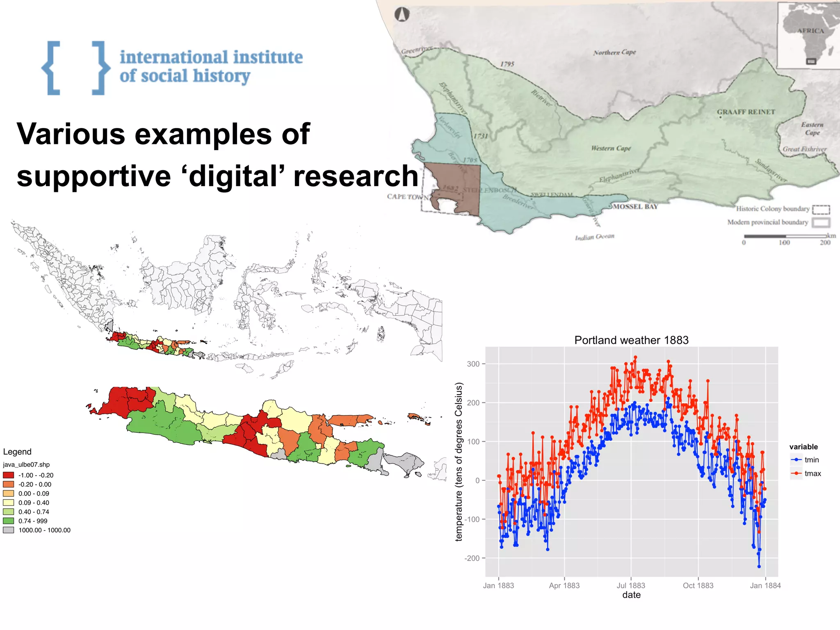Click the Africa inset map thumbnail
The height and width of the screenshot is (630, 840).
(x=808, y=35)
